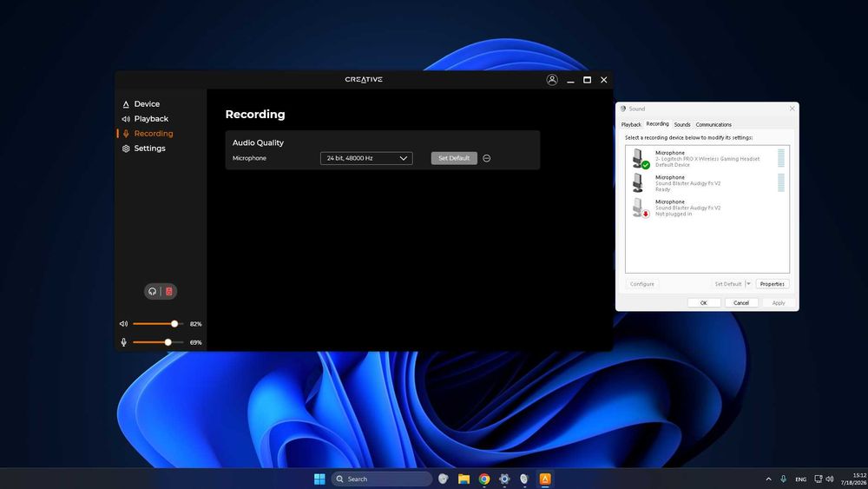868x489 pixels.
Task: Click Properties button in Sound dialog
Action: 773,284
